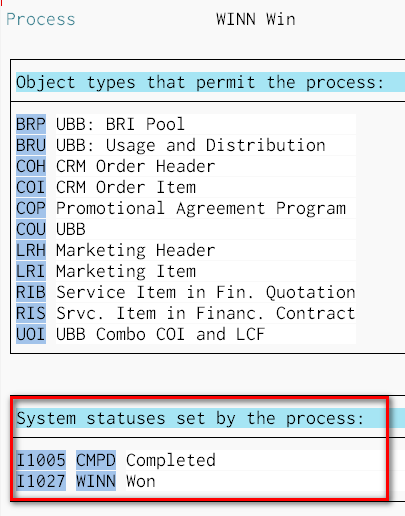
Task: Select the WINN status code
Action: coord(96,481)
